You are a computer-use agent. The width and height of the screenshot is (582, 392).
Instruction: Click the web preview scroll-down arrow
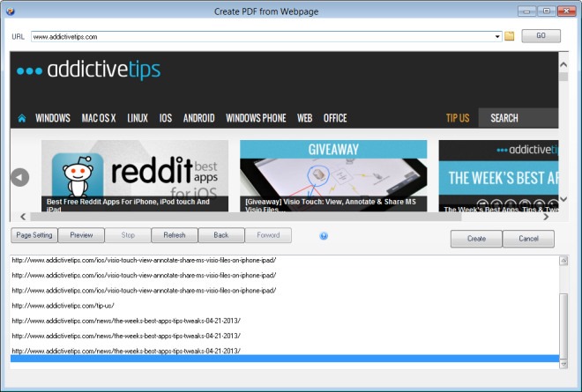click(x=563, y=199)
